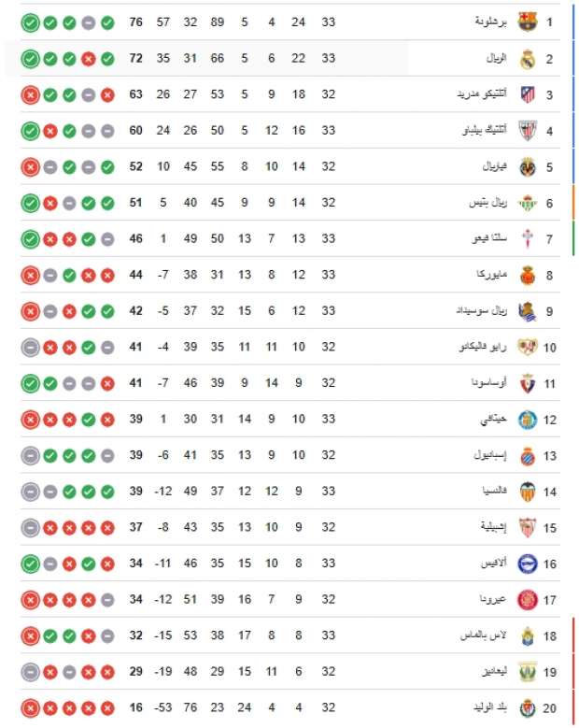Click Real Madrid's red loss form icon
The height and width of the screenshot is (728, 579).
coord(88,58)
